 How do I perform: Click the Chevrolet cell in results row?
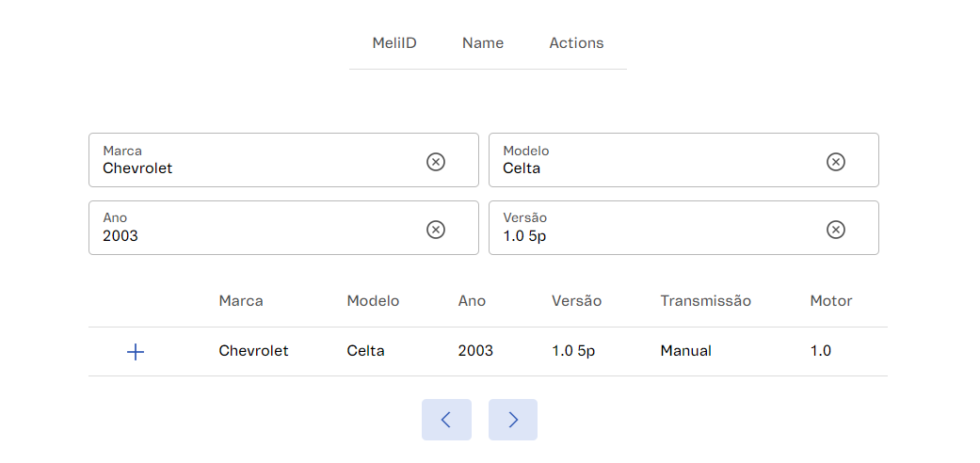pyautogui.click(x=253, y=351)
